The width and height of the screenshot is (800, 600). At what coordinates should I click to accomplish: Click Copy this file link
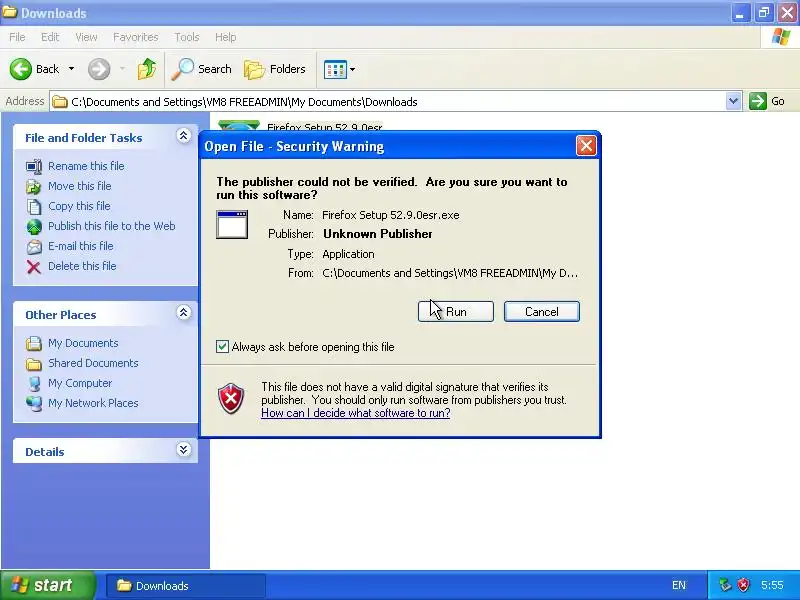[79, 206]
